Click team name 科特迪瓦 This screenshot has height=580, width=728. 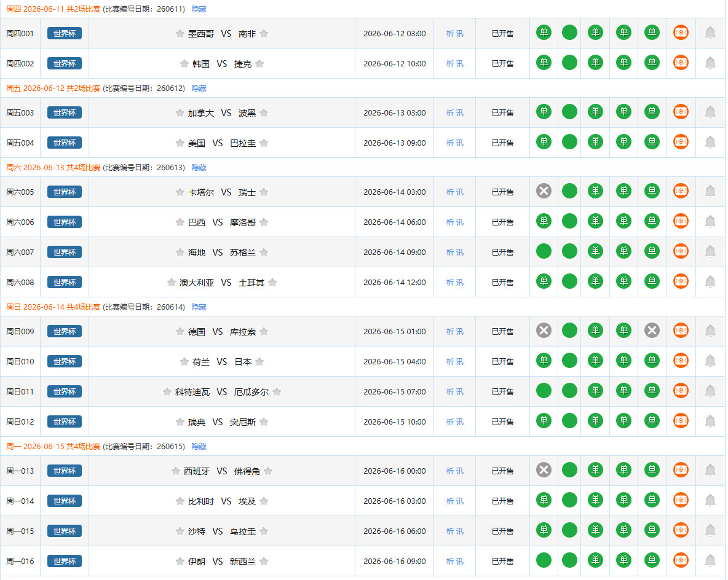pos(192,392)
